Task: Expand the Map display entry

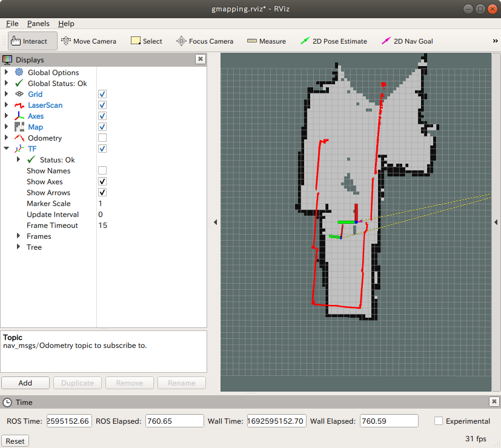Action: (7, 127)
